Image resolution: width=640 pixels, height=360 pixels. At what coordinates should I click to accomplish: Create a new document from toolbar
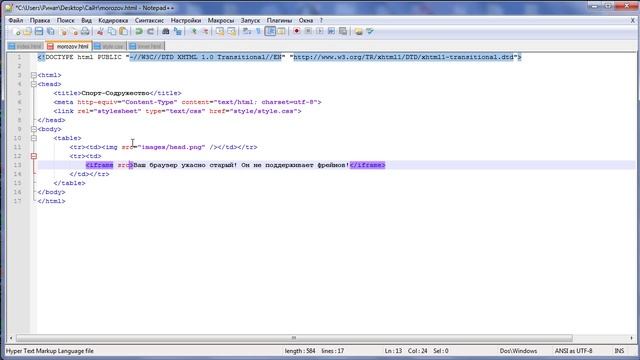pos(17,31)
